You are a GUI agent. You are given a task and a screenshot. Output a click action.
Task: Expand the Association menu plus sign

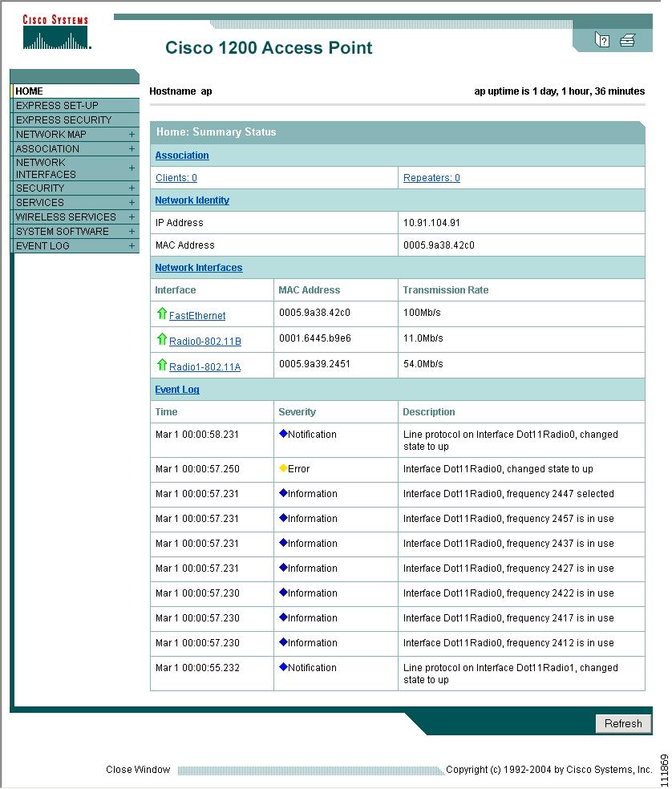(132, 149)
